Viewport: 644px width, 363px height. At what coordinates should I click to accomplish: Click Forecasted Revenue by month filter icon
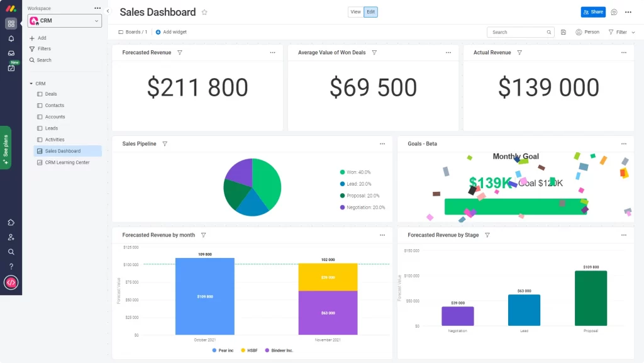click(x=203, y=235)
